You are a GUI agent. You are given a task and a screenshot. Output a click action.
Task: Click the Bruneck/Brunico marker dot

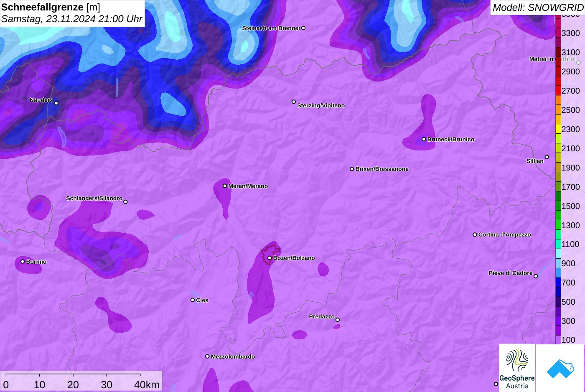[424, 139]
